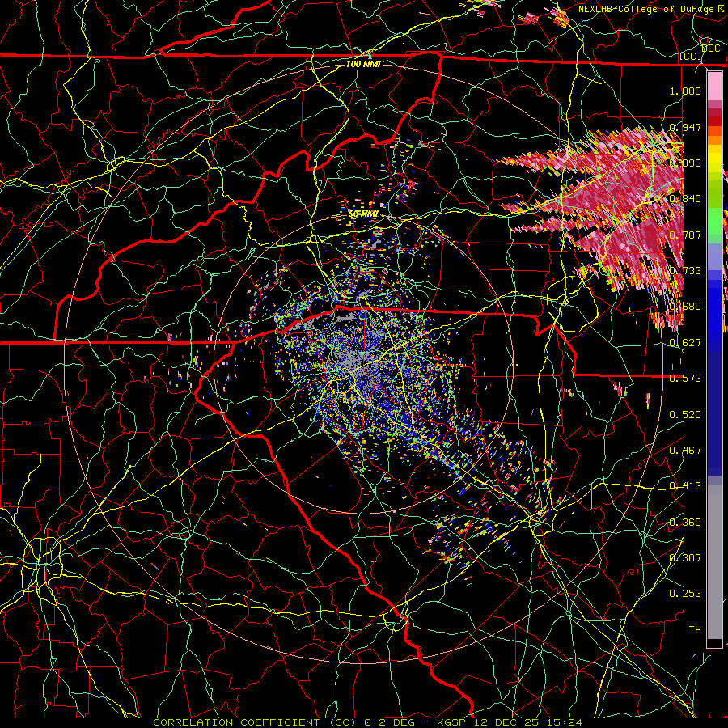Click the pink segment of the color bar

(714, 86)
